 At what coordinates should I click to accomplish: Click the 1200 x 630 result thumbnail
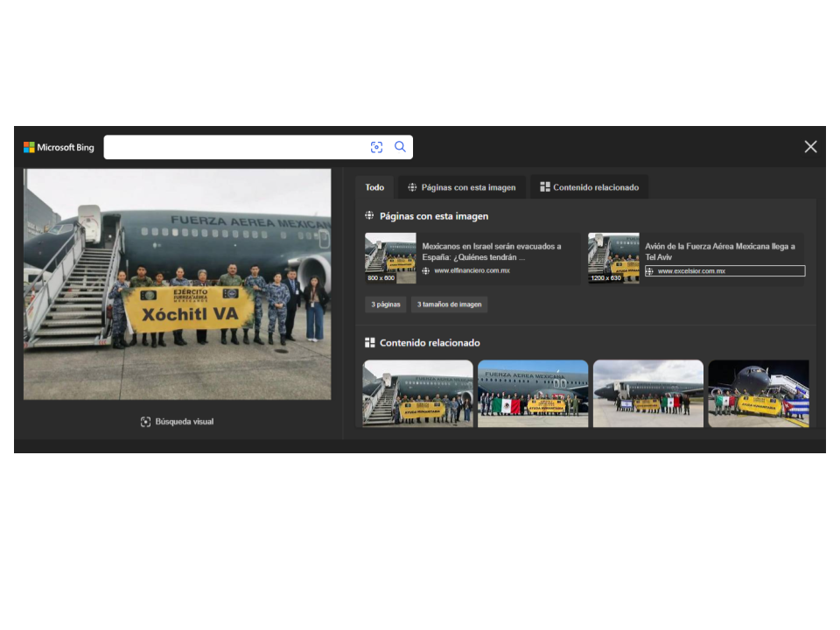pos(613,258)
